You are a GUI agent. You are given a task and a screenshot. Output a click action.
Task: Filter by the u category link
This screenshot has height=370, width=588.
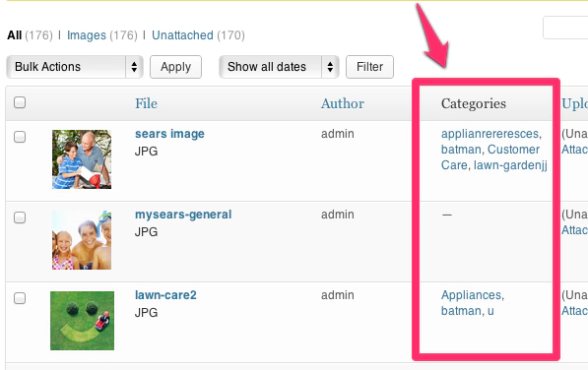(490, 311)
